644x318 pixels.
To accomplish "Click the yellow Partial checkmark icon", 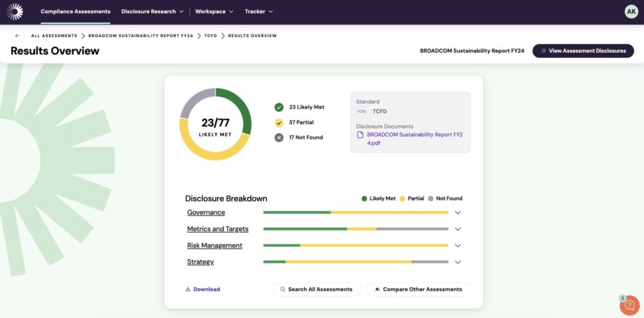I will coord(279,122).
